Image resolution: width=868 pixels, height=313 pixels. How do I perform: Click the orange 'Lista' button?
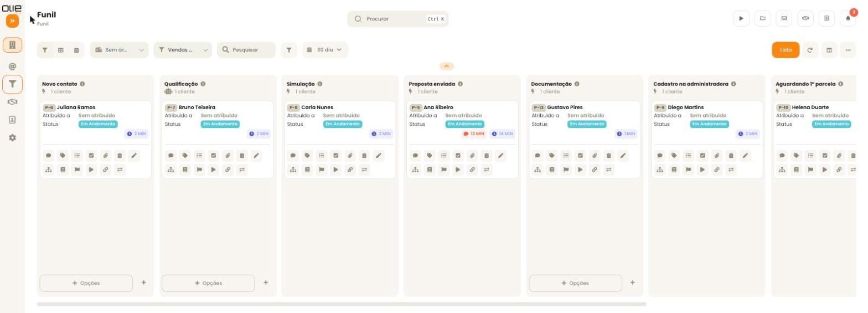tap(786, 50)
